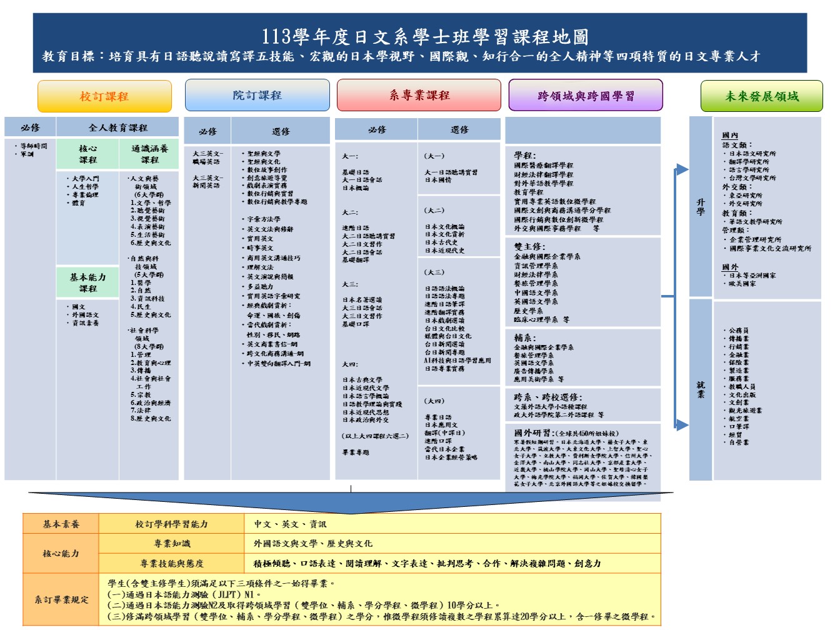This screenshot has width=840, height=630.
Task: Select the 就業 vertical label block
Action: tap(701, 389)
